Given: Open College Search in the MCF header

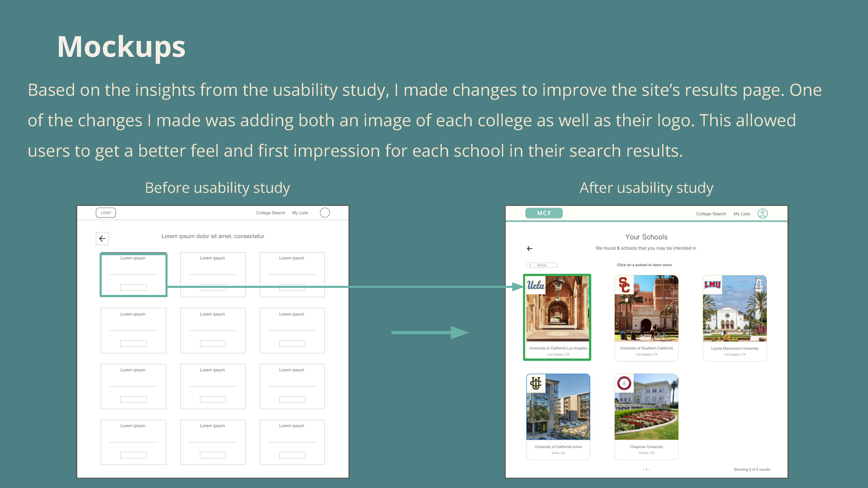Looking at the screenshot, I should pos(711,214).
